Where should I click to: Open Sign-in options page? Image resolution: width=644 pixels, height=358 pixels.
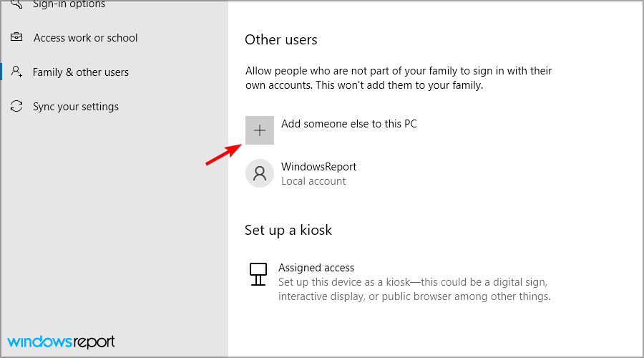pos(69,4)
